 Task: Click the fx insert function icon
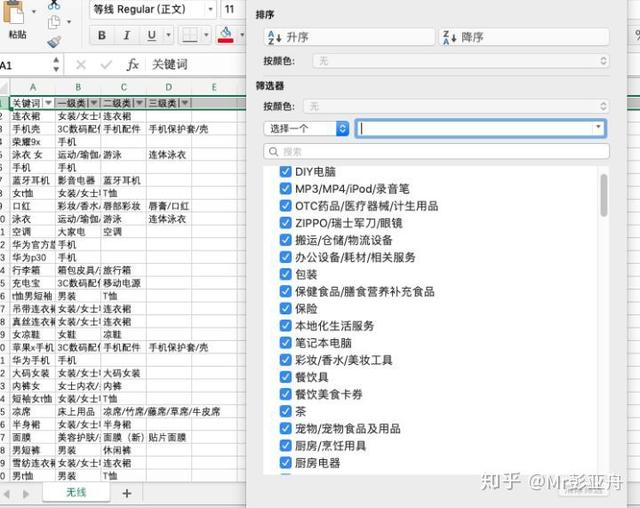(x=132, y=64)
